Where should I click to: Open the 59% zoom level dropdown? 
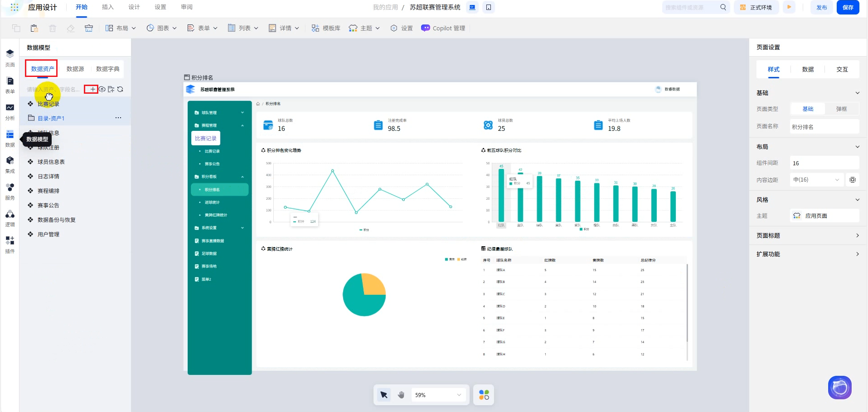(x=438, y=395)
